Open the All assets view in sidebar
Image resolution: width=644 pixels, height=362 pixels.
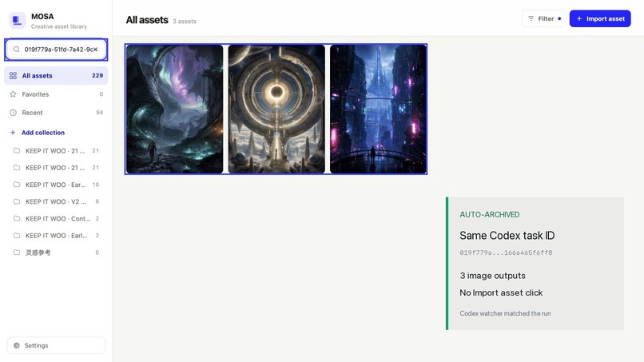pyautogui.click(x=56, y=76)
